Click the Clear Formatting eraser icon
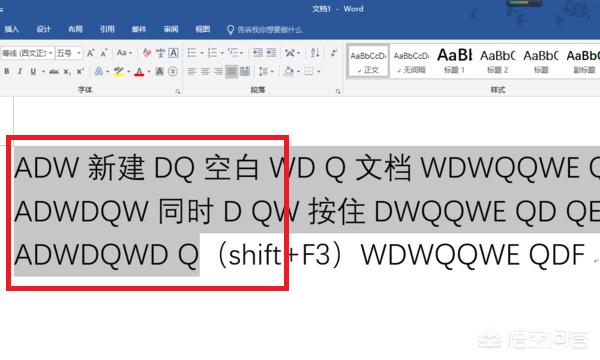600x360 pixels. pos(147,53)
